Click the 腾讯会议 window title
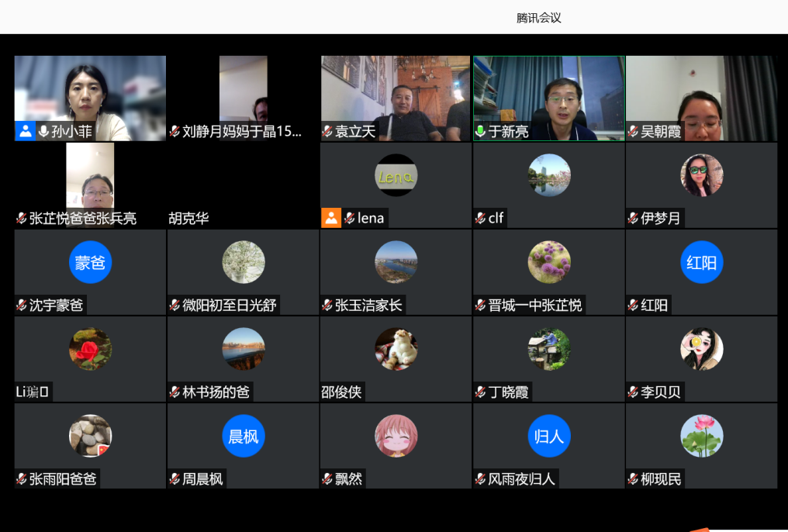Screen dimensions: 788x532 click(539, 18)
